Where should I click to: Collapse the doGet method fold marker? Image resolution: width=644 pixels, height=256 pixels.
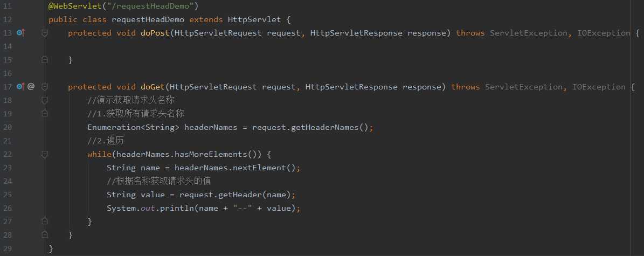(45, 86)
